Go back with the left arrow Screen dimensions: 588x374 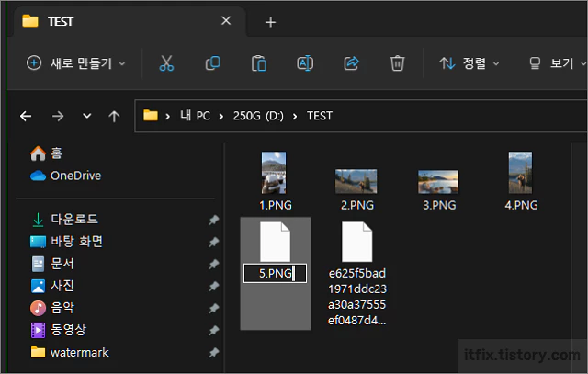click(x=26, y=116)
